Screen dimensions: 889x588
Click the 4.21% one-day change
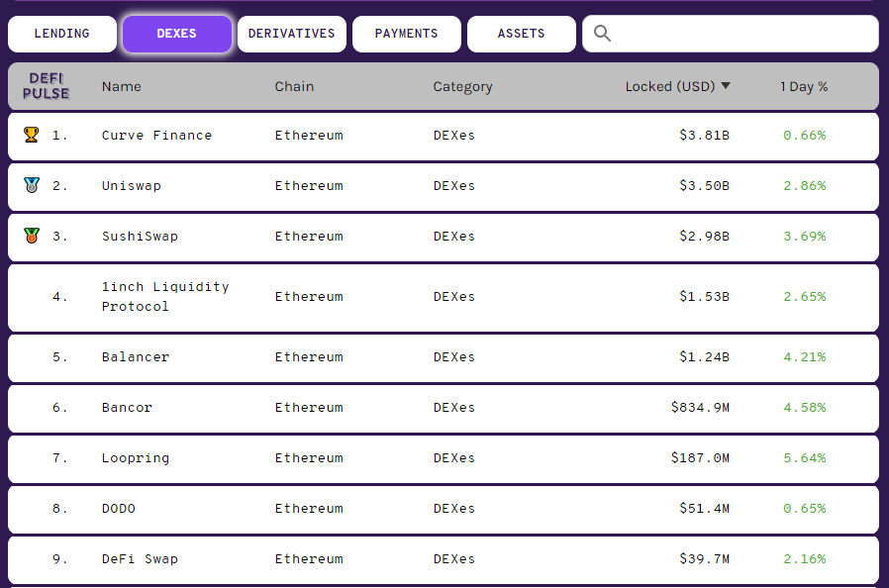point(805,357)
